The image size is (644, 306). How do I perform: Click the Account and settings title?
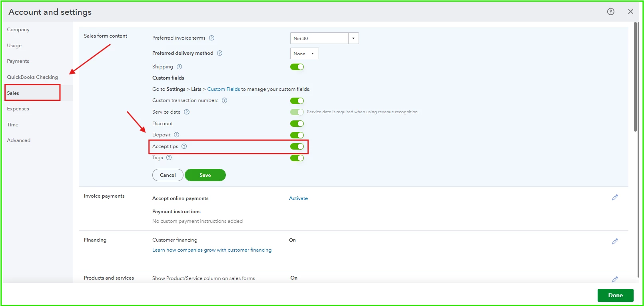pos(50,12)
